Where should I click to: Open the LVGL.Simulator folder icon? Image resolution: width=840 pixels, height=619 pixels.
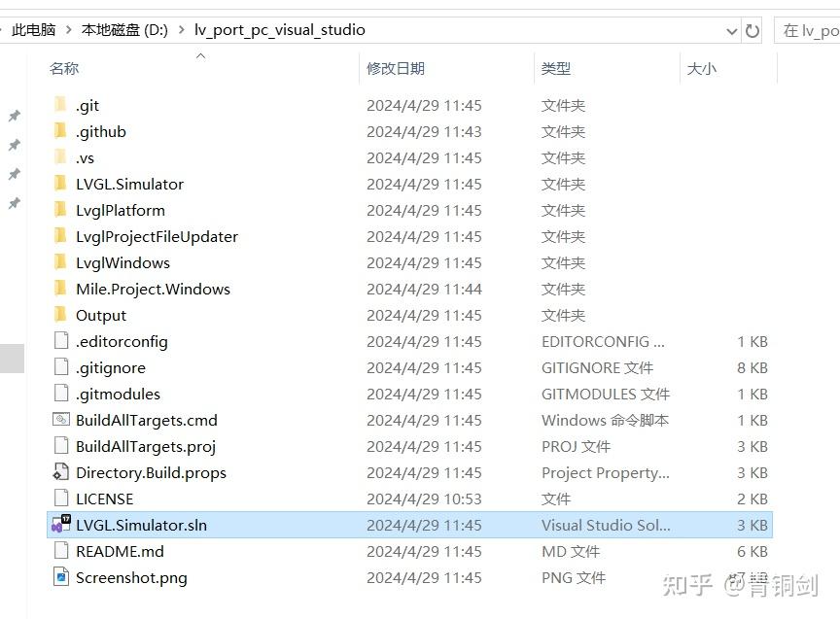point(62,184)
